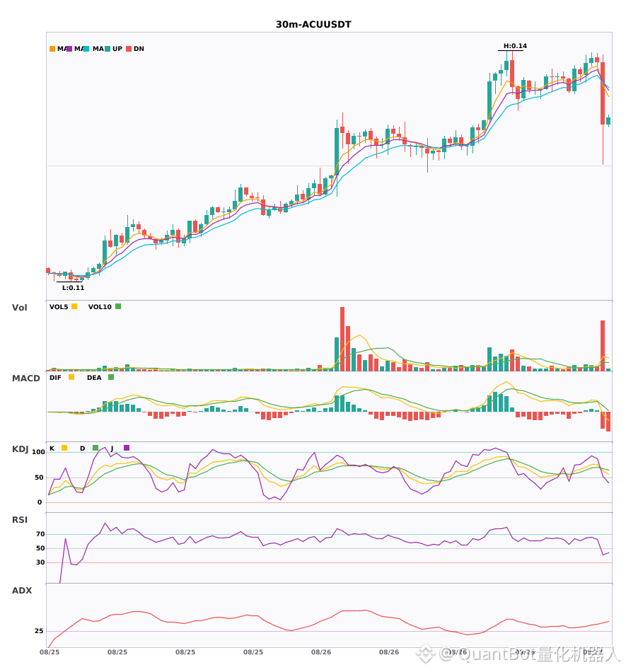626x672 pixels.
Task: Select the red DN legend swatch
Action: [x=129, y=49]
